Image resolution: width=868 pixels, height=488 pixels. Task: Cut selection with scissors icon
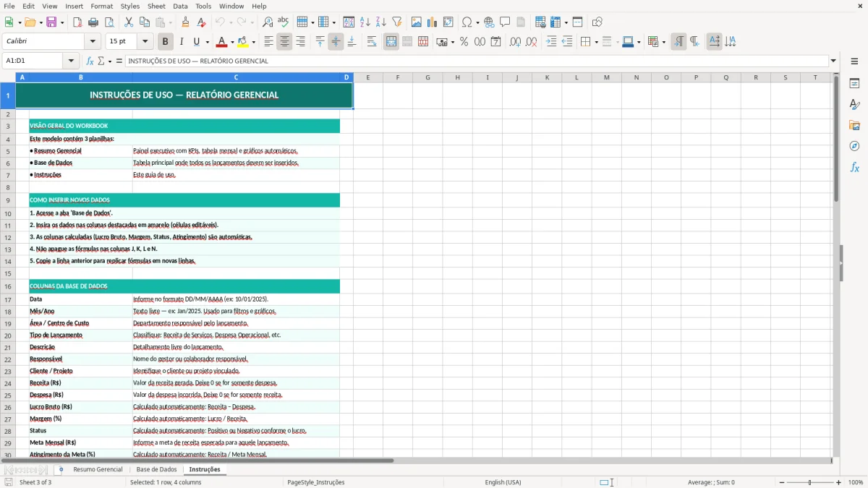129,22
